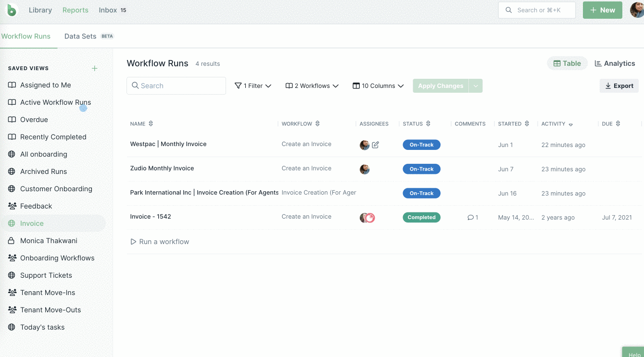
Task: Open Onboarding Workflows saved view
Action: (x=57, y=258)
